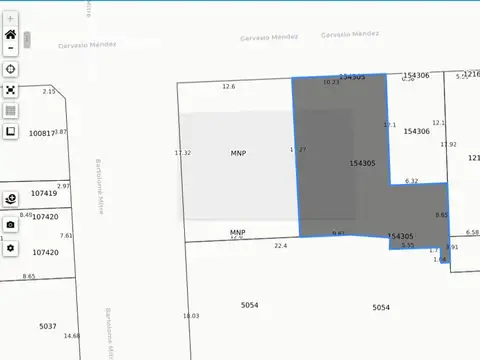Image resolution: width=480 pixels, height=360 pixels.
Task: Click the measurement label 18.03
Action: point(191,316)
